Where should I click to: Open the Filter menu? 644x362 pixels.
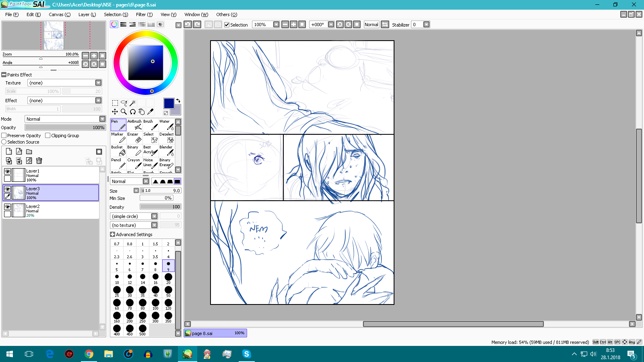144,14
